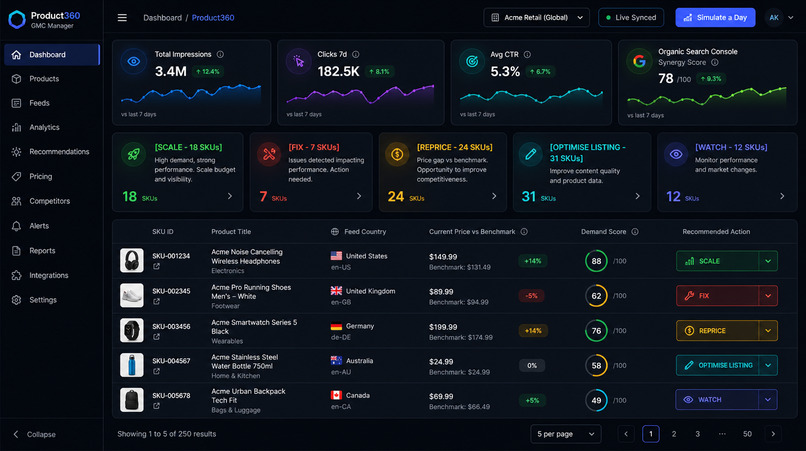The width and height of the screenshot is (806, 451).
Task: Open external link for SKU-001234
Action: [x=156, y=266]
